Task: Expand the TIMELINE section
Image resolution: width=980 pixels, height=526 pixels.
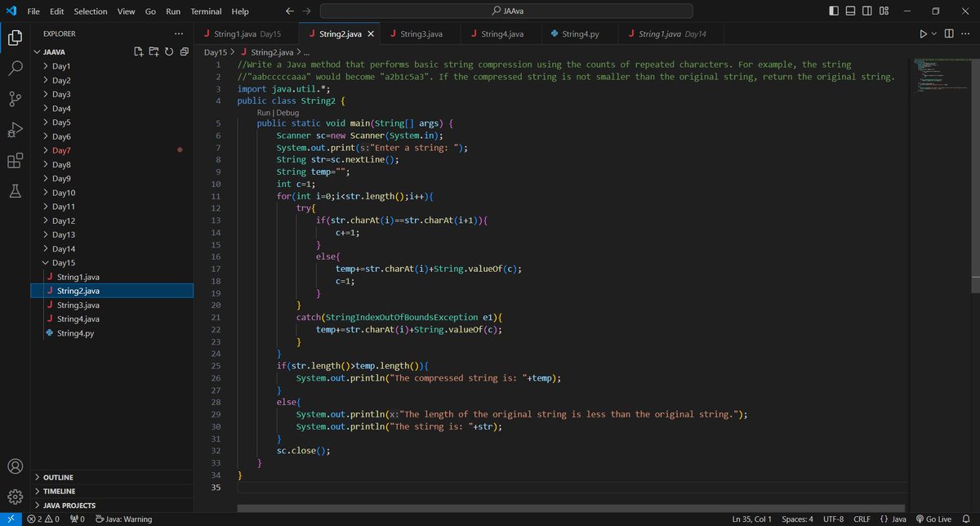Action: pos(112,491)
